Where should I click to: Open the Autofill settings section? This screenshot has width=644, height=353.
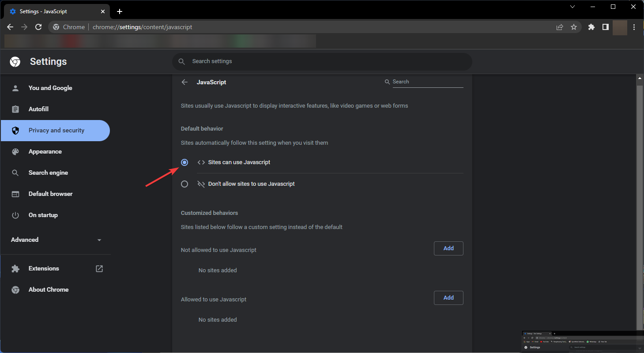[x=38, y=109]
